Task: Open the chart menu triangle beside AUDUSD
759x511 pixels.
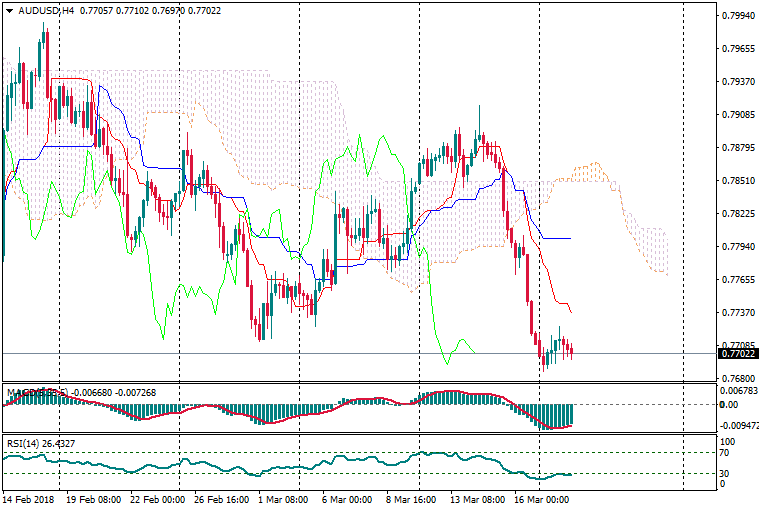Action: click(x=8, y=10)
